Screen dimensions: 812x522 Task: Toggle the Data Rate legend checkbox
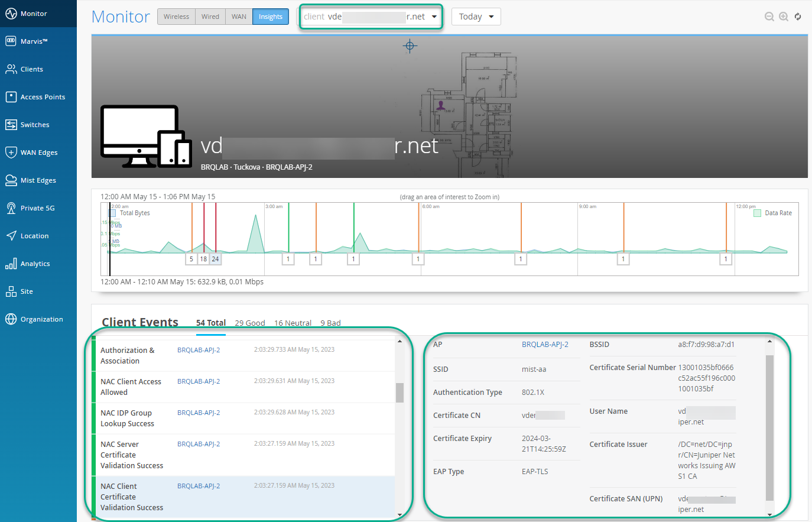pos(757,213)
